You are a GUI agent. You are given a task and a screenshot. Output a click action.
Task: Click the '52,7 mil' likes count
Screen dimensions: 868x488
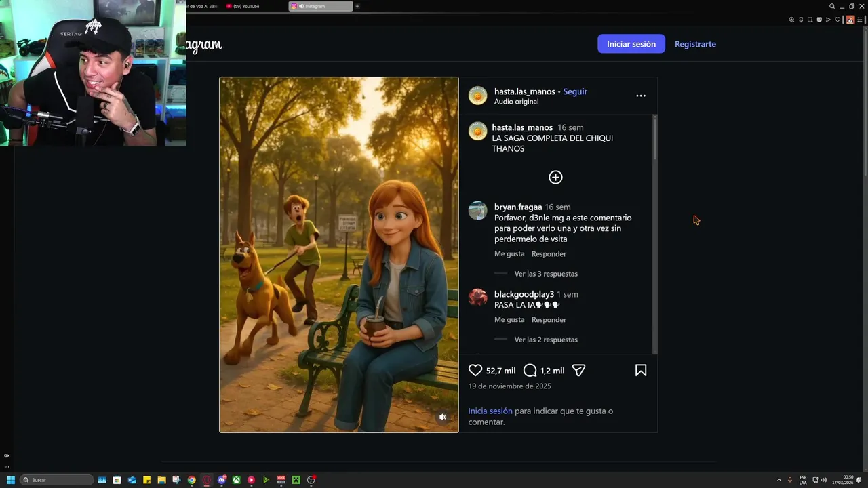(x=500, y=371)
